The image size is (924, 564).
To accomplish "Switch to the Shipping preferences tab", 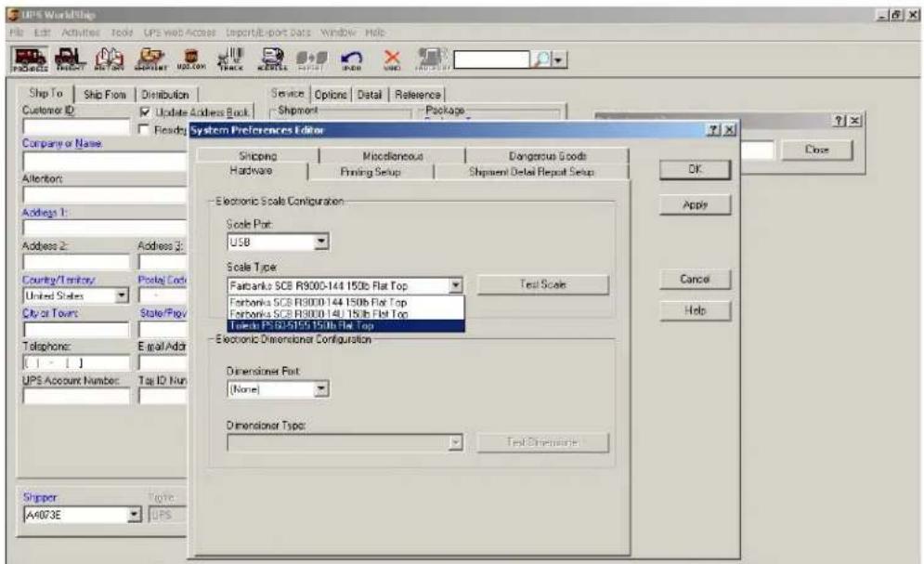I will tap(257, 155).
